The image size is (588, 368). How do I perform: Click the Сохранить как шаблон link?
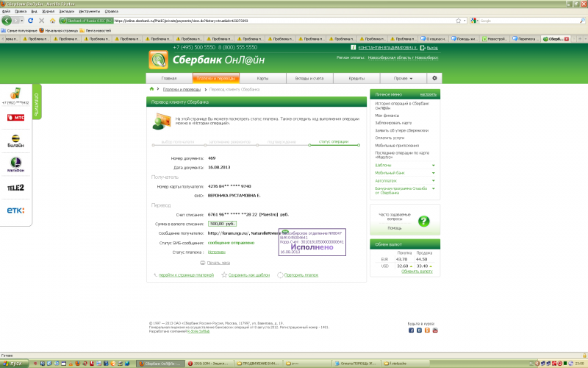[x=249, y=275]
